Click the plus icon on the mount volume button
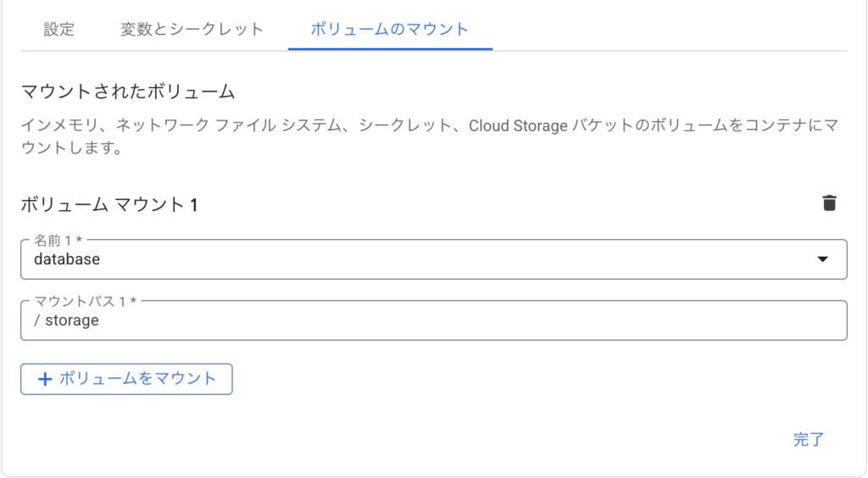The image size is (868, 478). point(45,379)
